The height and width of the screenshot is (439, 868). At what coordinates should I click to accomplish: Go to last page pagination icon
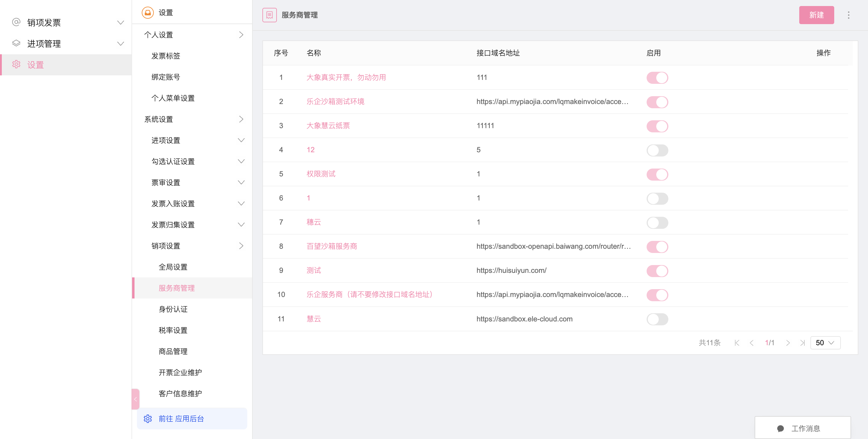pyautogui.click(x=803, y=343)
